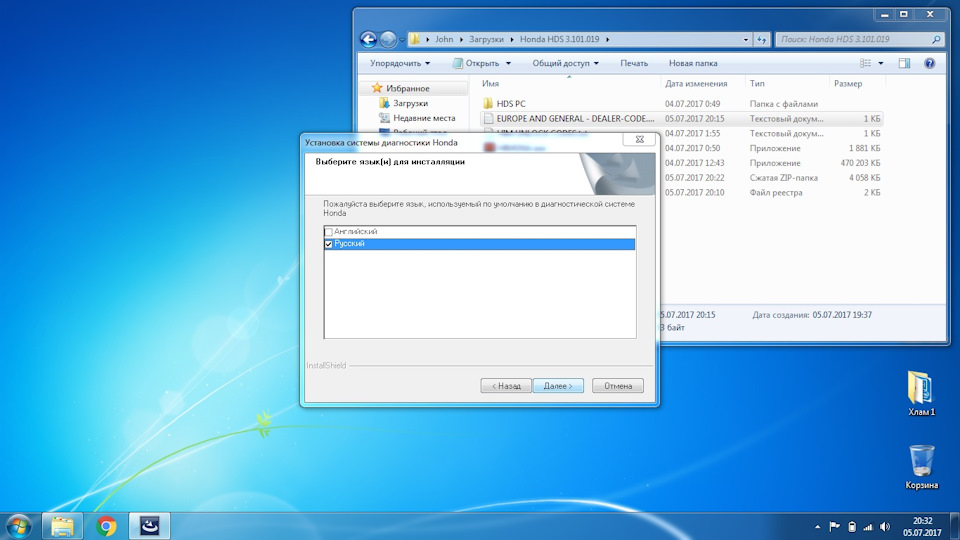Click the 1 881 КБ size cell
This screenshot has height=540, width=960.
coord(864,148)
